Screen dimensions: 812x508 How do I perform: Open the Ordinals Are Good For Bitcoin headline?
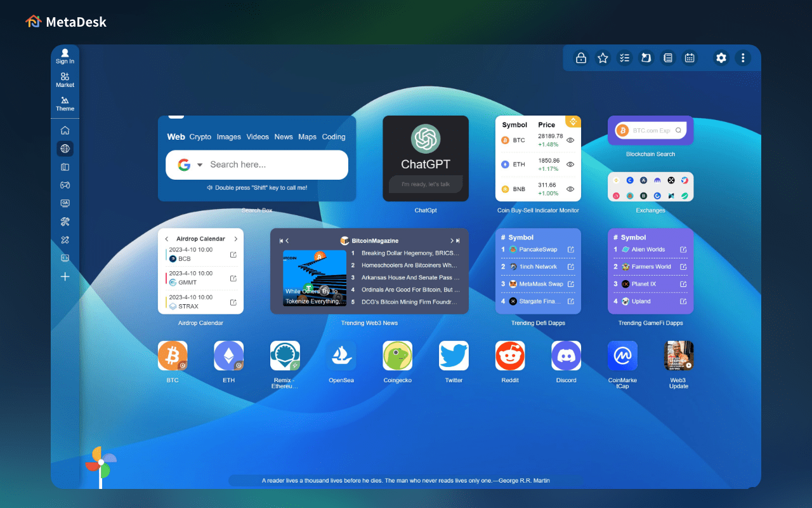410,290
